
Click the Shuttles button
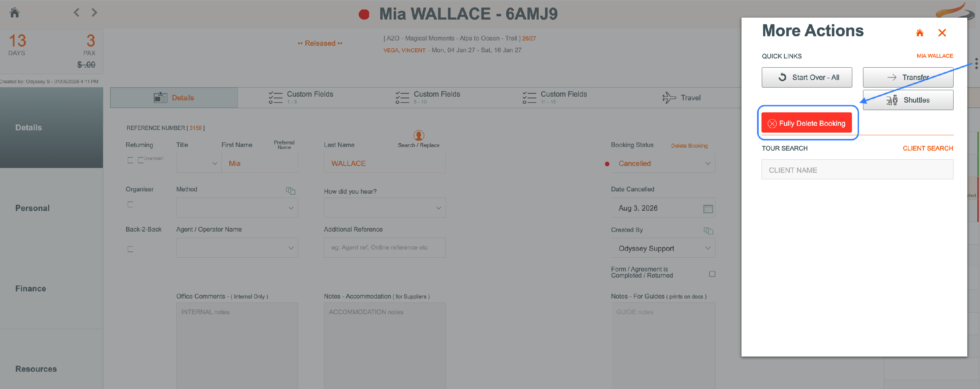click(x=908, y=100)
